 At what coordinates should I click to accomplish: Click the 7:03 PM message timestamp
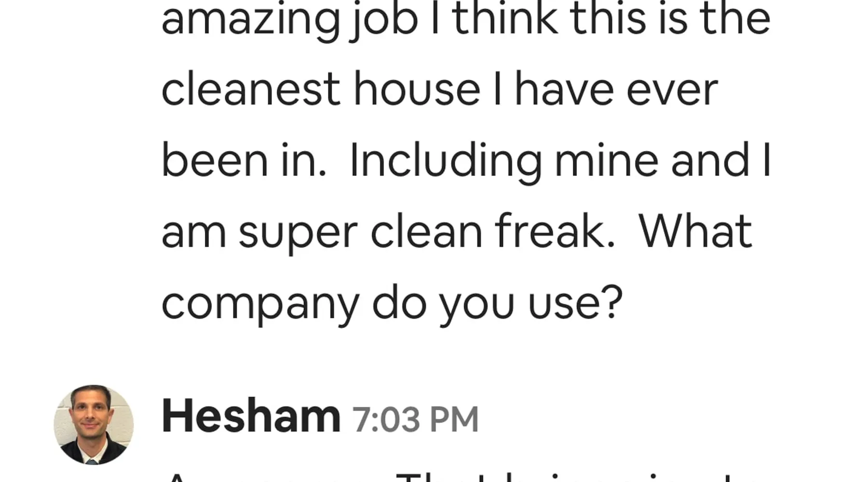click(x=415, y=419)
